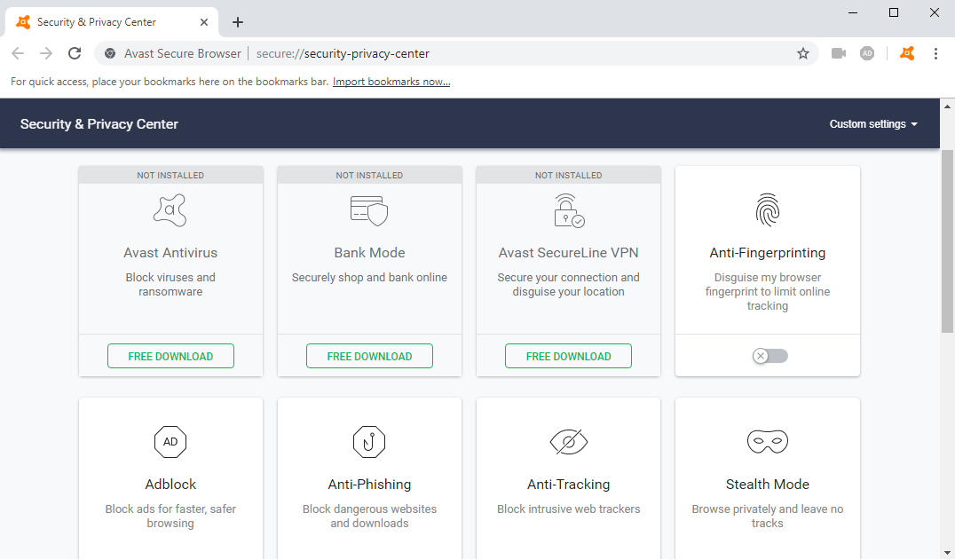Image resolution: width=955 pixels, height=560 pixels.
Task: Click the scrollbar up arrow
Action: (947, 106)
